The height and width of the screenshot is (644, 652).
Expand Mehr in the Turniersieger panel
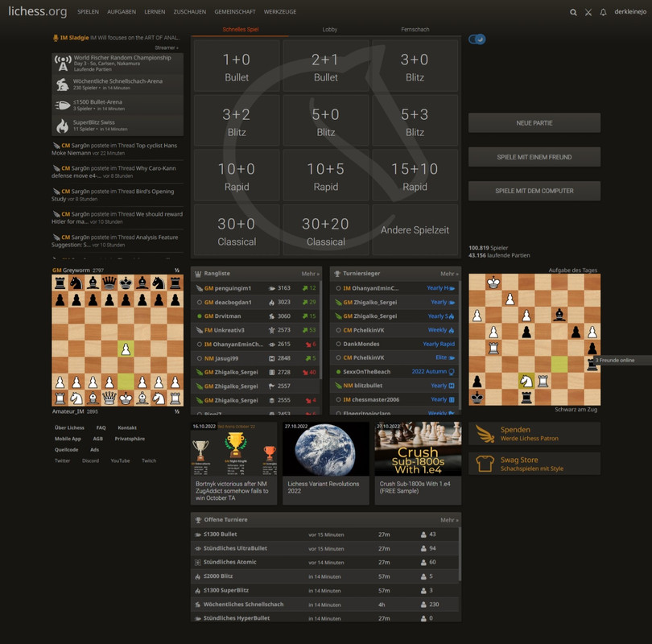coord(449,274)
